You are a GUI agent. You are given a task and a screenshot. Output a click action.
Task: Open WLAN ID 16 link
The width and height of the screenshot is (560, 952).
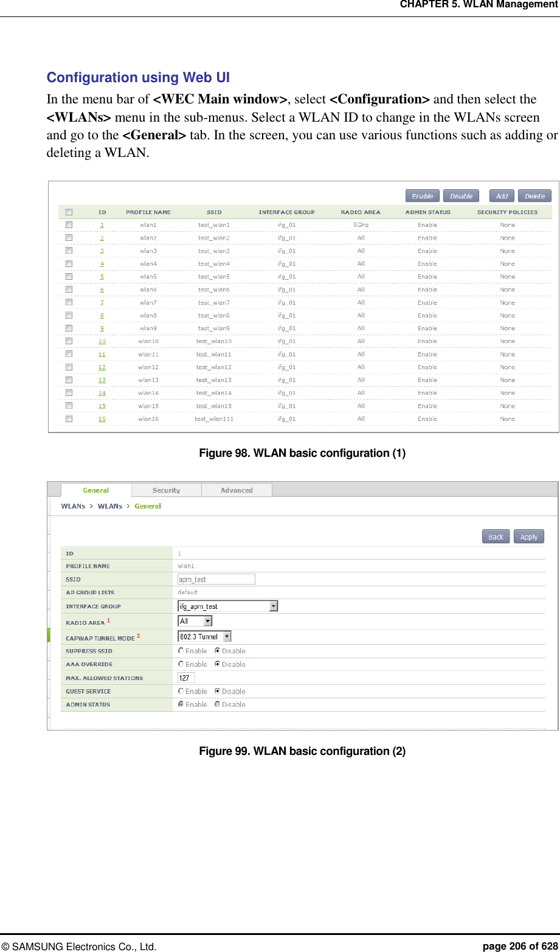click(x=102, y=419)
